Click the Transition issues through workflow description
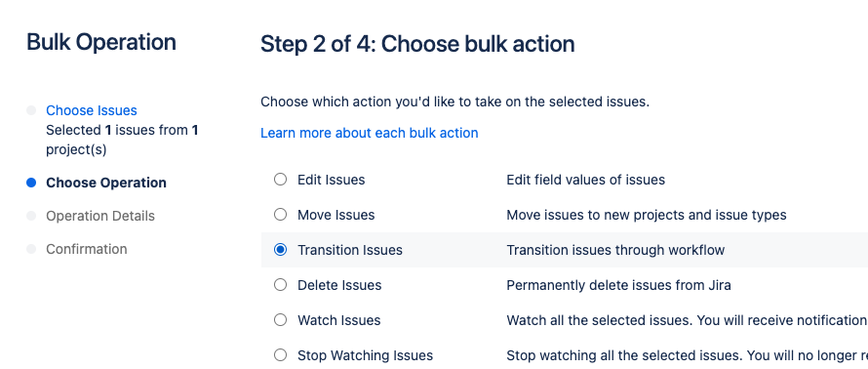Image resolution: width=868 pixels, height=369 pixels. coord(615,251)
